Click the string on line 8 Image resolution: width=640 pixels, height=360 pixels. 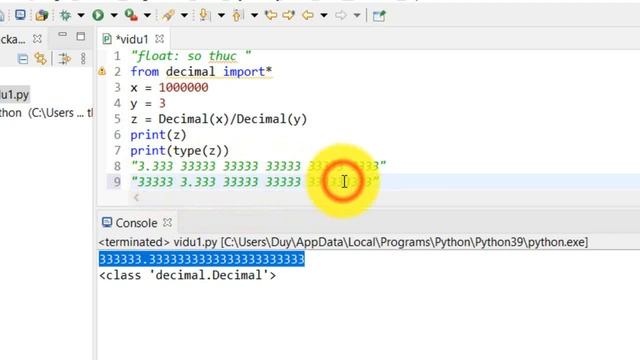coord(258,166)
